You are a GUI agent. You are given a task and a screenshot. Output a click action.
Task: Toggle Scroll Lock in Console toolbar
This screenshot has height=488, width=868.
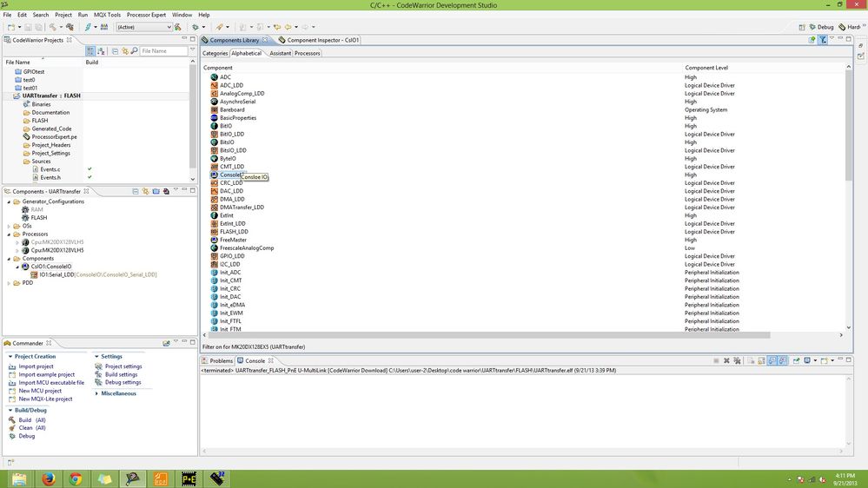[x=762, y=360]
